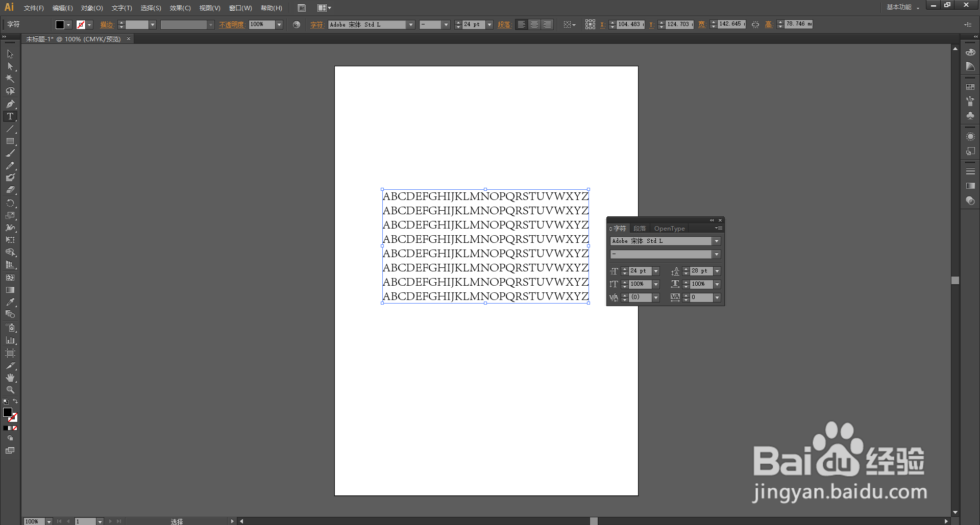Viewport: 980px width, 525px height.
Task: Click the 字符 character label link
Action: 316,24
